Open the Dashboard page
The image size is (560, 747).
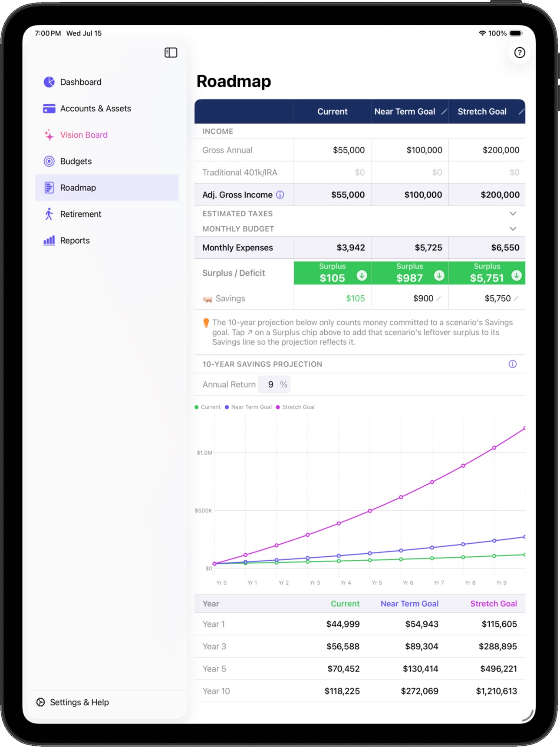point(107,82)
